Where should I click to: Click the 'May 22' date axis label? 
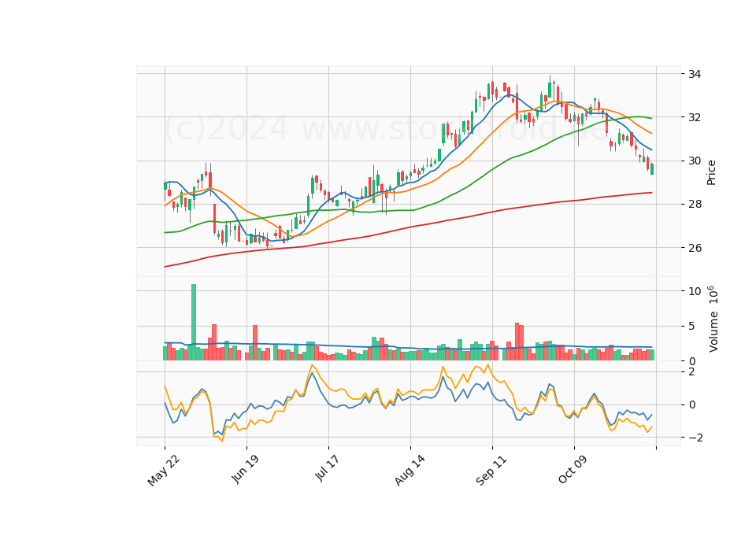164,471
